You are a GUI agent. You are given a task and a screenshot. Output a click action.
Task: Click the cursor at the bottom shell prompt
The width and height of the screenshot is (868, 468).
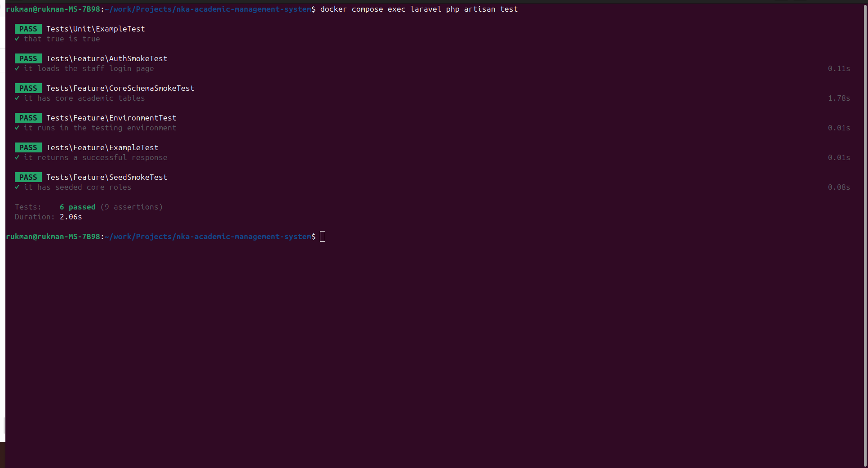(323, 236)
